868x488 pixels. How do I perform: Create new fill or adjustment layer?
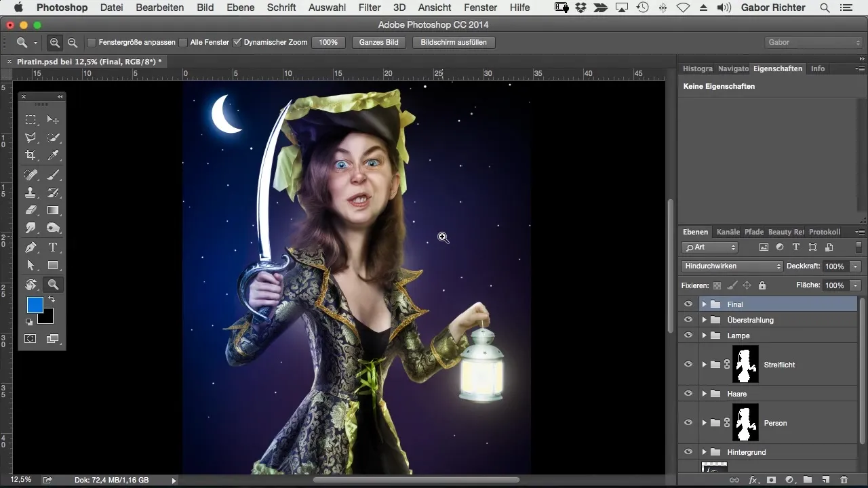pyautogui.click(x=789, y=480)
